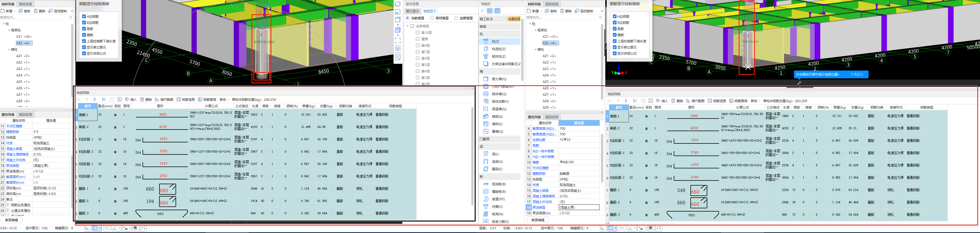Collapse 暗柱 tree node in right window
The image size is (980, 233).
pyautogui.click(x=536, y=49)
